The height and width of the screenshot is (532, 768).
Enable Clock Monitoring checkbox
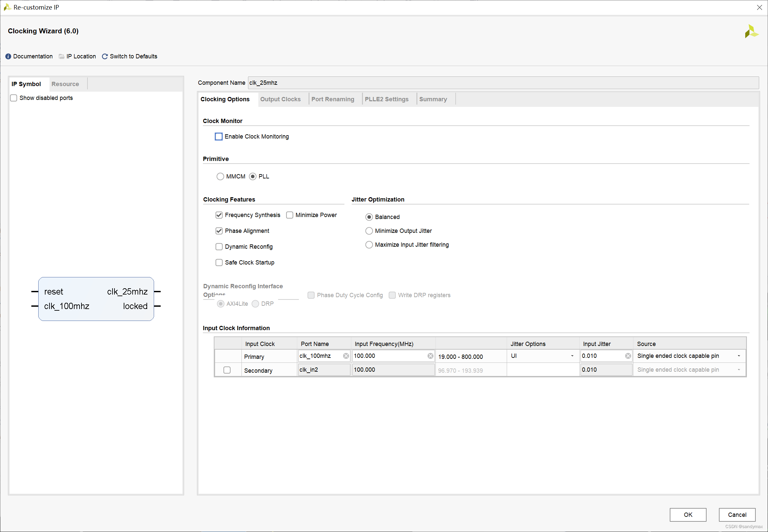(x=219, y=137)
